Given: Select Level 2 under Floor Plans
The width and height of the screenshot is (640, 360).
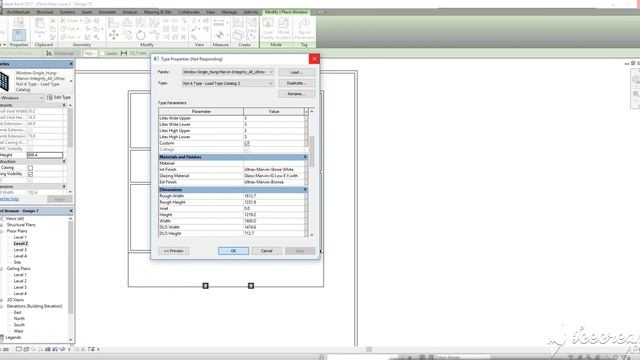Looking at the screenshot, I should coord(20,244).
